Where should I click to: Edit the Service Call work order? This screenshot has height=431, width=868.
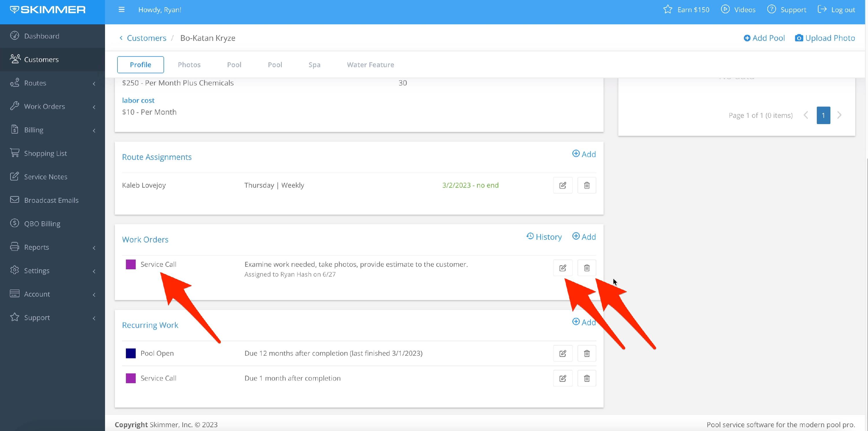pyautogui.click(x=562, y=268)
